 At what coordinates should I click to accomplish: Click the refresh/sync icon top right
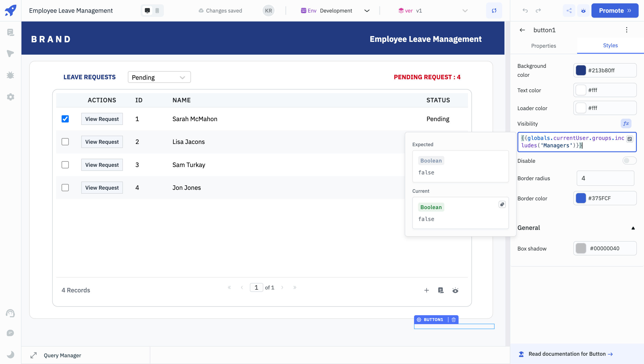point(494,11)
